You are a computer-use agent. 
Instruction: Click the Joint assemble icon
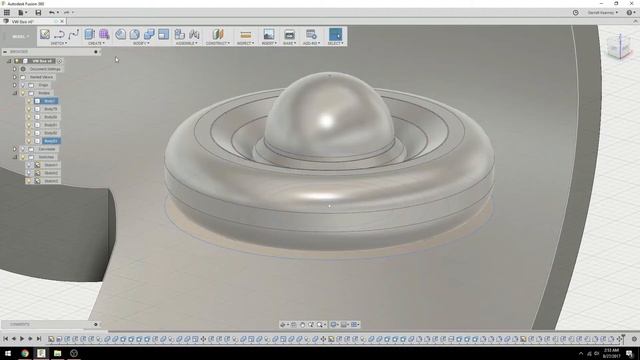point(194,34)
